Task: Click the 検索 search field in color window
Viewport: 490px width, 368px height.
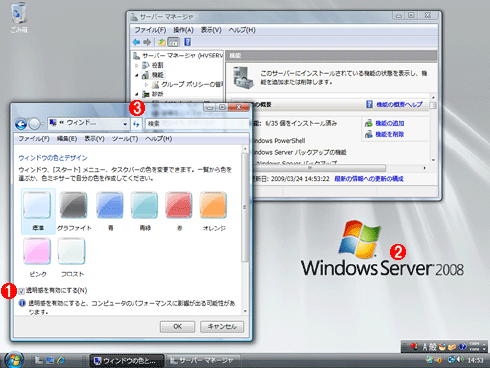Action: click(197, 124)
